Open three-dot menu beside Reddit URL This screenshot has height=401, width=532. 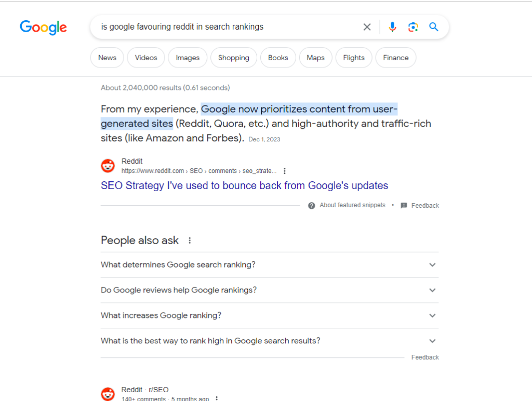[285, 171]
